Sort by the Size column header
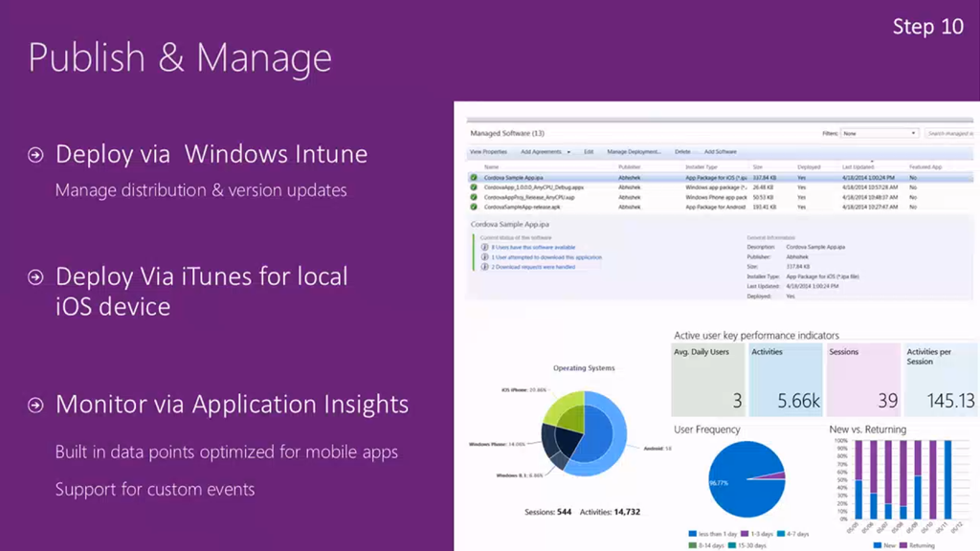Viewport: 980px width, 551px height. pyautogui.click(x=758, y=167)
